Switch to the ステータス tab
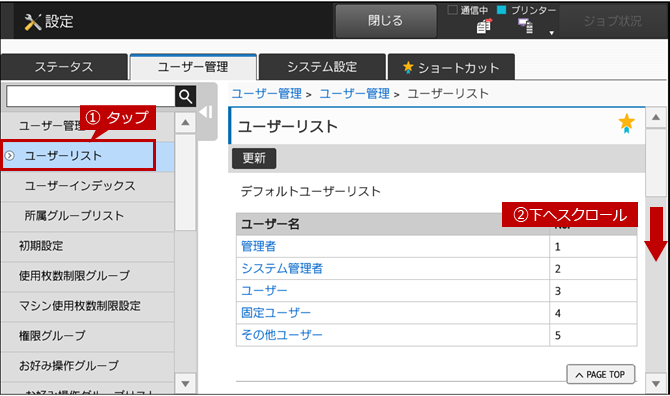Image resolution: width=670 pixels, height=396 pixels. coord(64,67)
